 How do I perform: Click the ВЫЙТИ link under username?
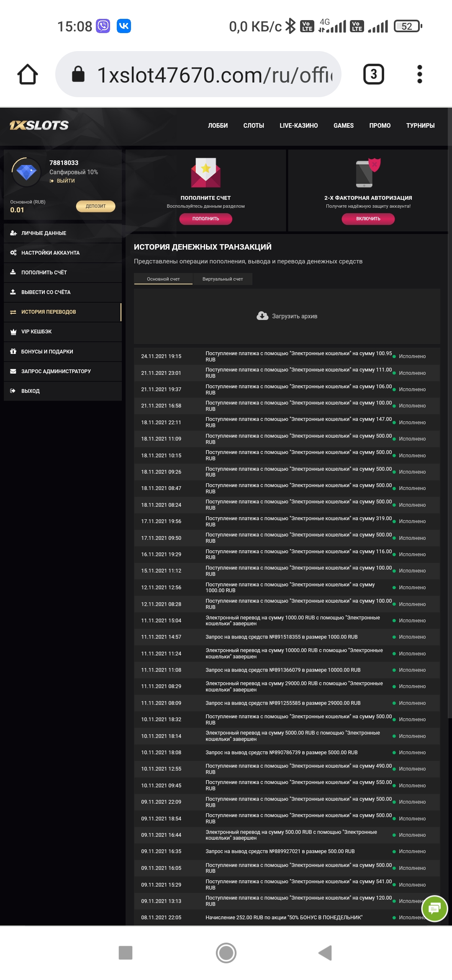point(62,181)
